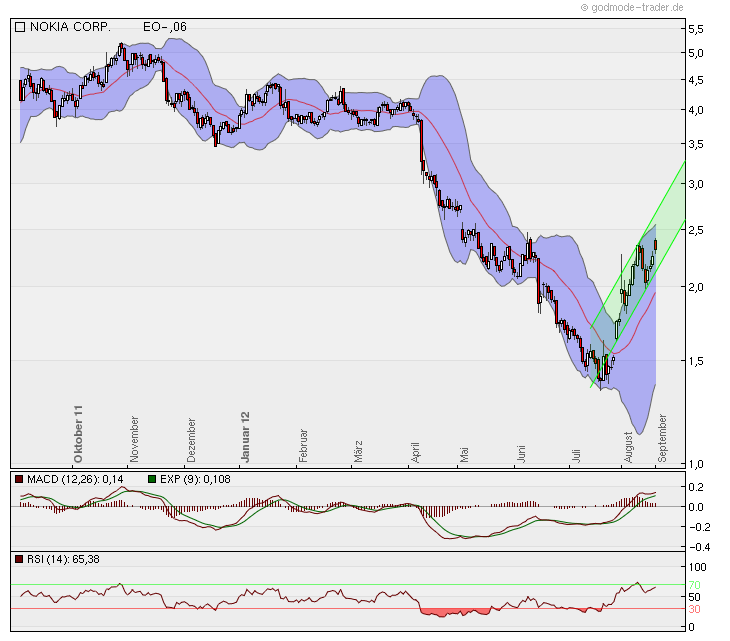Click the 'April' time axis label
This screenshot has height=641, width=730.
[415, 452]
